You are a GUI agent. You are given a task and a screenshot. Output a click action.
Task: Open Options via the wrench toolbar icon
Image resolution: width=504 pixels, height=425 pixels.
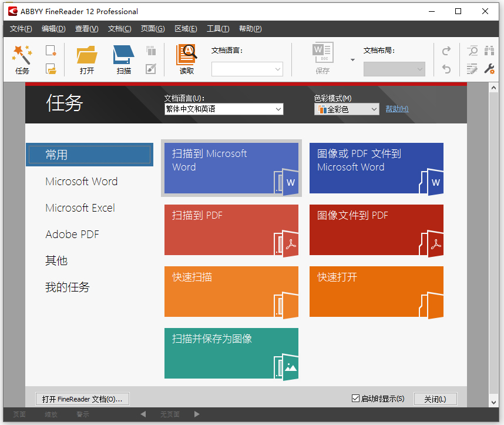tap(490, 69)
